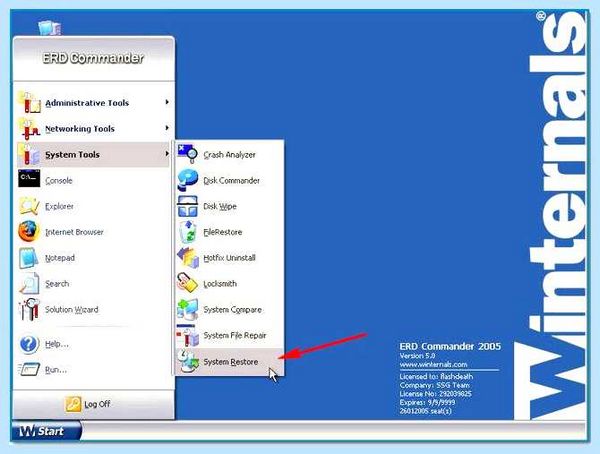Click the Help question mark icon
600x454 pixels.
point(29,344)
